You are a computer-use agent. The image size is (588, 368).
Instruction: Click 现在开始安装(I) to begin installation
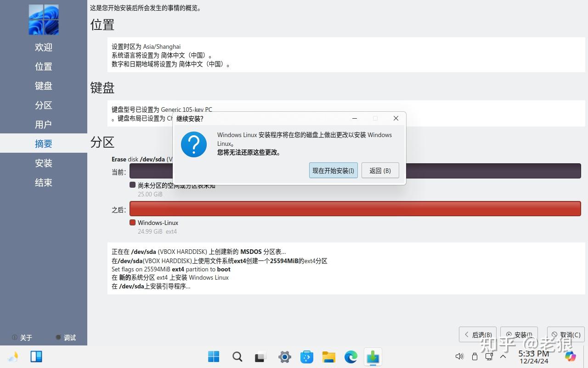pyautogui.click(x=333, y=170)
